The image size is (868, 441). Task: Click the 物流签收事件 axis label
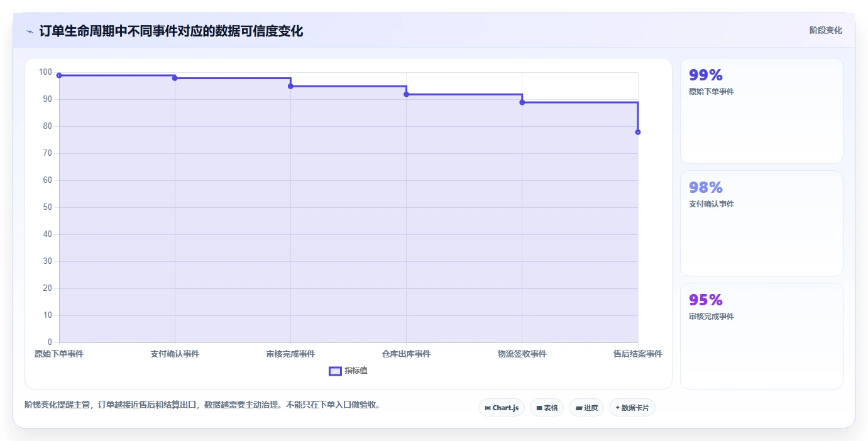pyautogui.click(x=522, y=354)
